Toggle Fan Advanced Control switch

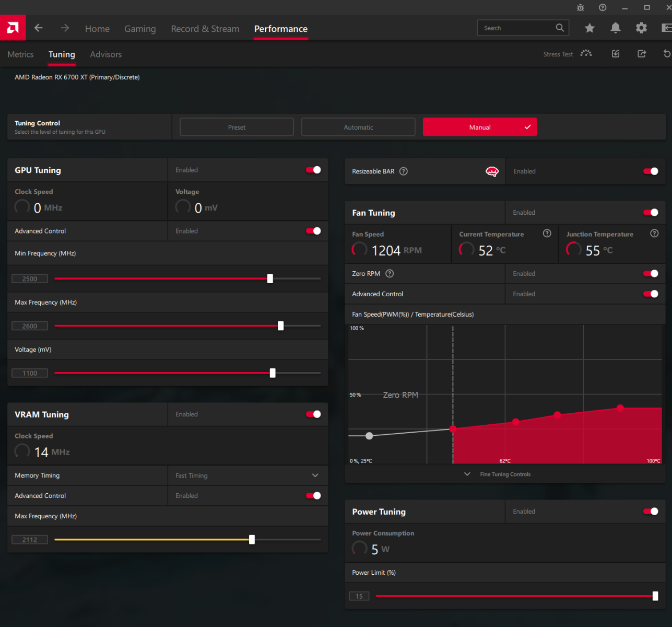coord(651,294)
